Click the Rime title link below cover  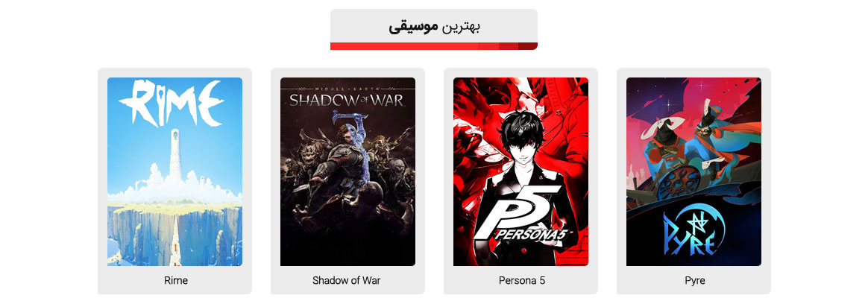pos(176,280)
